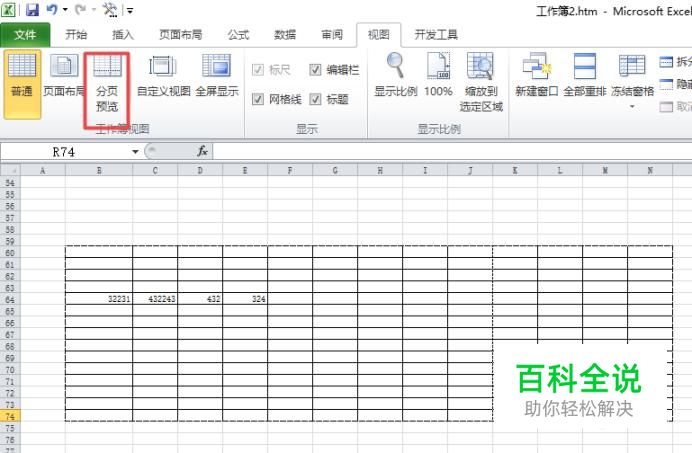Viewport: 692px width, 453px height.
Task: Select column B header
Action: pos(99,170)
